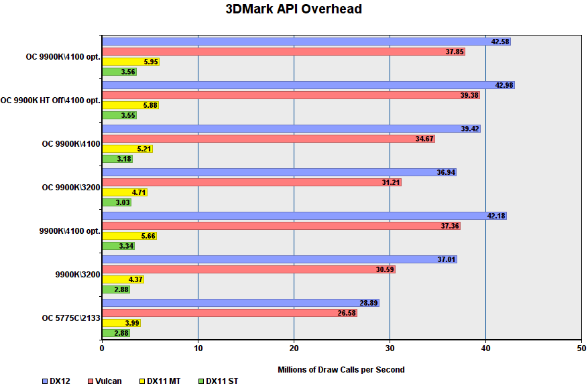The height and width of the screenshot is (392, 588).
Task: Click the Vulcan bar valued 39.38
Action: click(x=291, y=95)
